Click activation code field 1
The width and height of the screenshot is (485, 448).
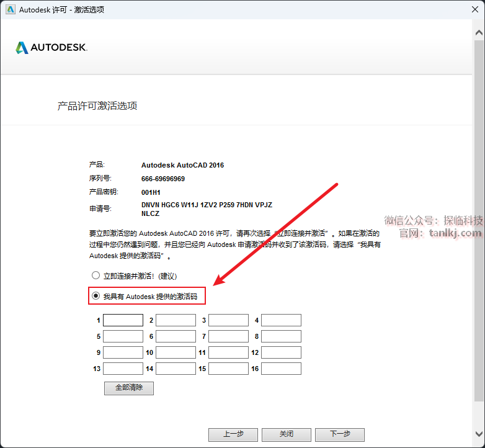123,320
